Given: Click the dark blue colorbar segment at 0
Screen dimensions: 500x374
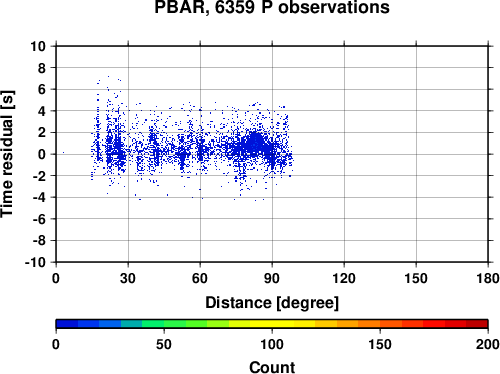Looking at the screenshot, I should (x=67, y=324).
